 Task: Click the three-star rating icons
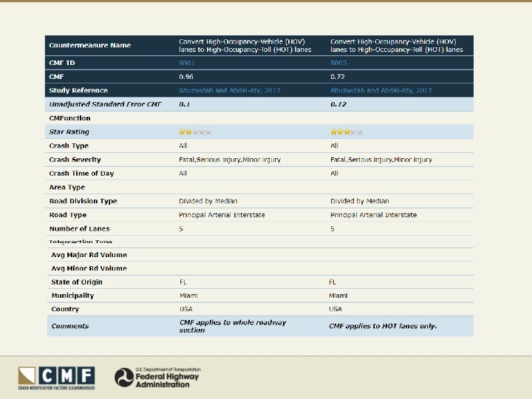click(x=347, y=132)
